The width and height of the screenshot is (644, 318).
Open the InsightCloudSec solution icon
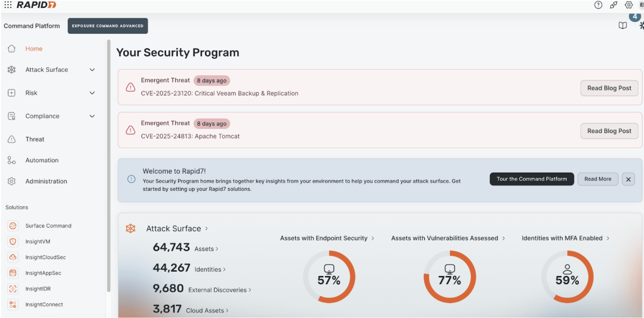13,257
